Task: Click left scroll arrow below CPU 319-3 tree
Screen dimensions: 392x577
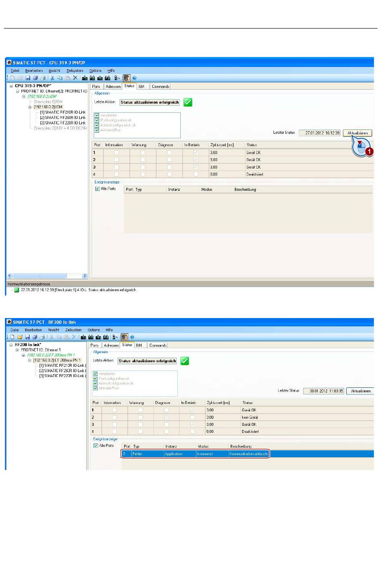Action: point(10,276)
